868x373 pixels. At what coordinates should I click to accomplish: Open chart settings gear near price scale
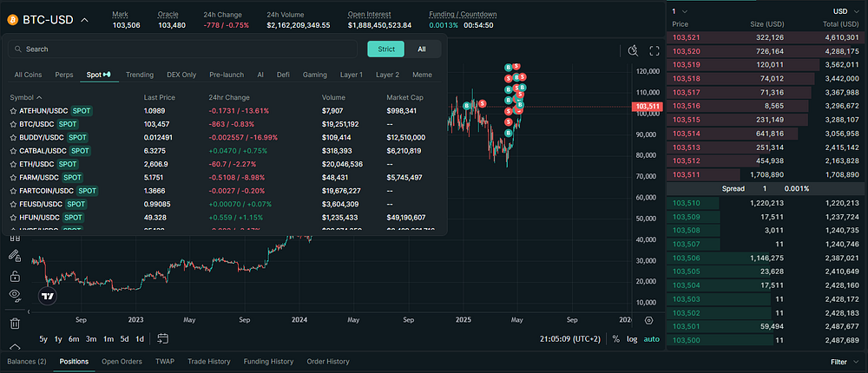tap(648, 320)
